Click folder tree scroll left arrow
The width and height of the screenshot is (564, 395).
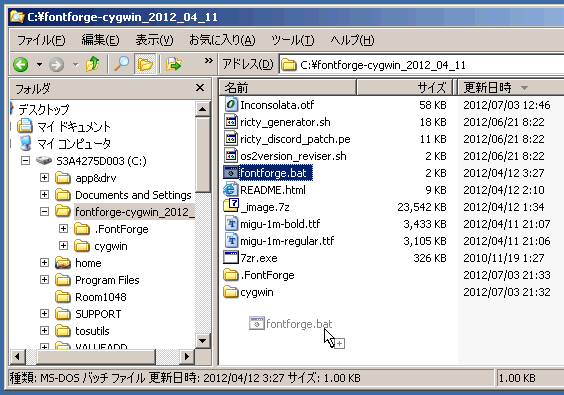coord(17,357)
